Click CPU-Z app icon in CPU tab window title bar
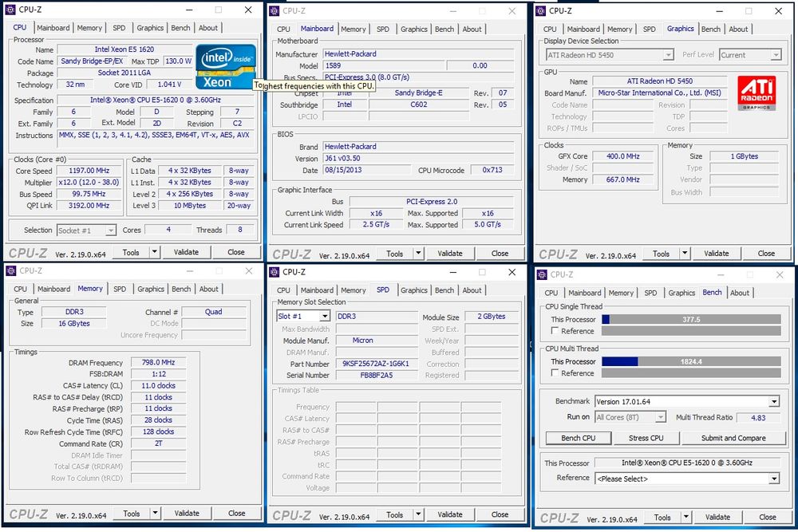Image resolution: width=798 pixels, height=532 pixels. (x=10, y=10)
